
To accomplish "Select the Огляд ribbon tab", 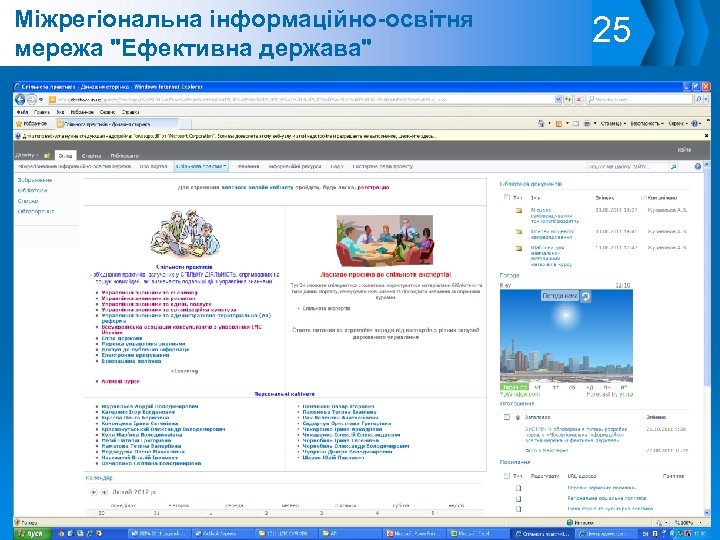I will pyautogui.click(x=65, y=155).
